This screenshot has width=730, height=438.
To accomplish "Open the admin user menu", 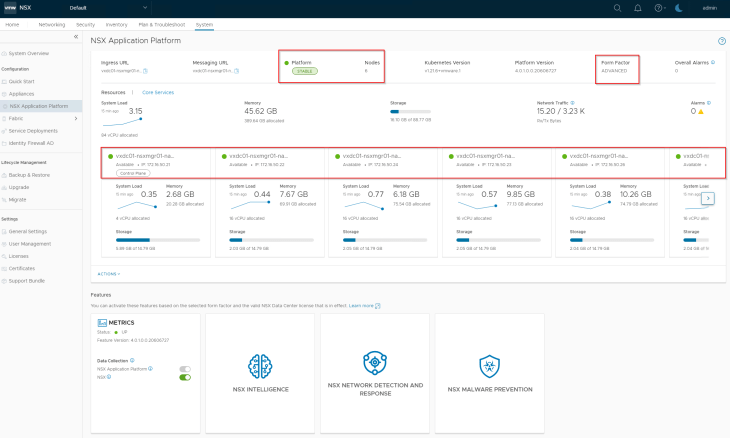I will coord(710,8).
